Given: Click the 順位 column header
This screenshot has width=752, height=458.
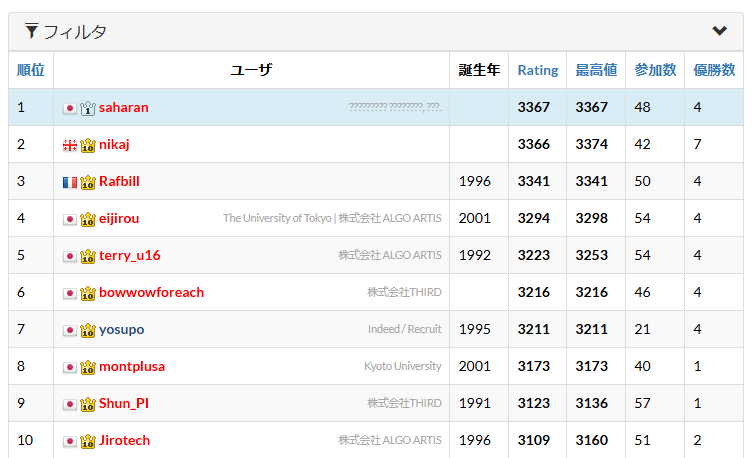Looking at the screenshot, I should coord(31,70).
